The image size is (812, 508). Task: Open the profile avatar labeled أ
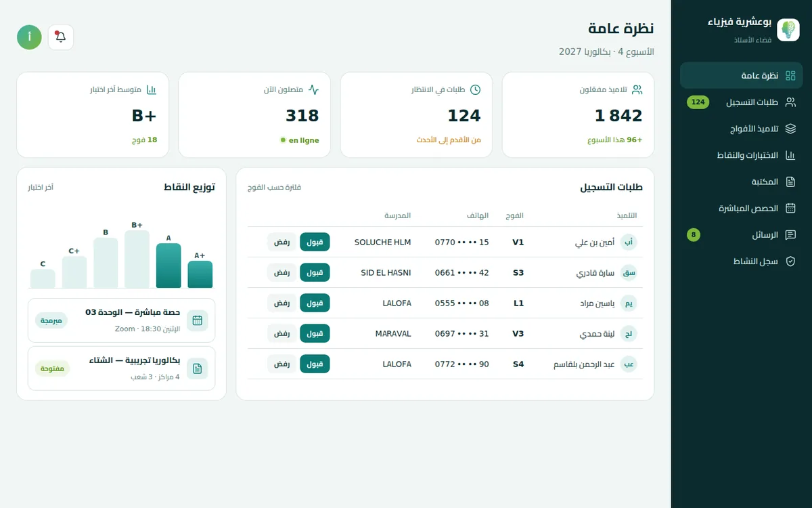click(29, 37)
